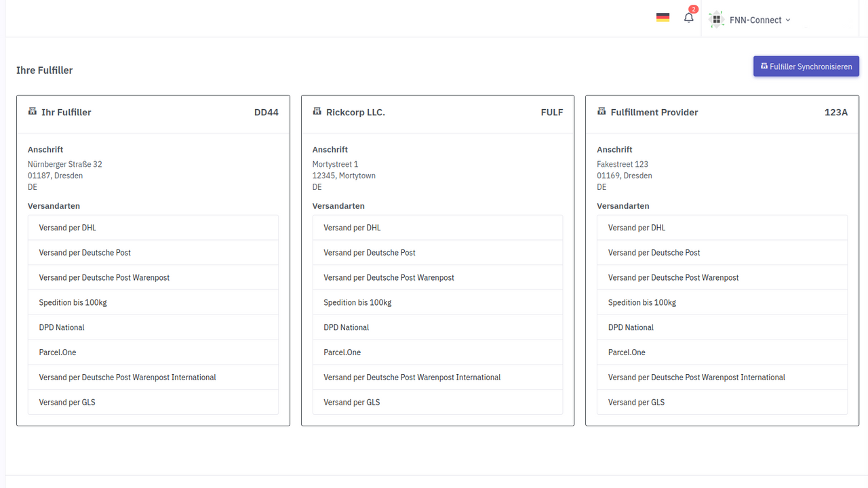The image size is (868, 488).
Task: Click the FNN-Connect app logo icon
Action: click(x=716, y=19)
